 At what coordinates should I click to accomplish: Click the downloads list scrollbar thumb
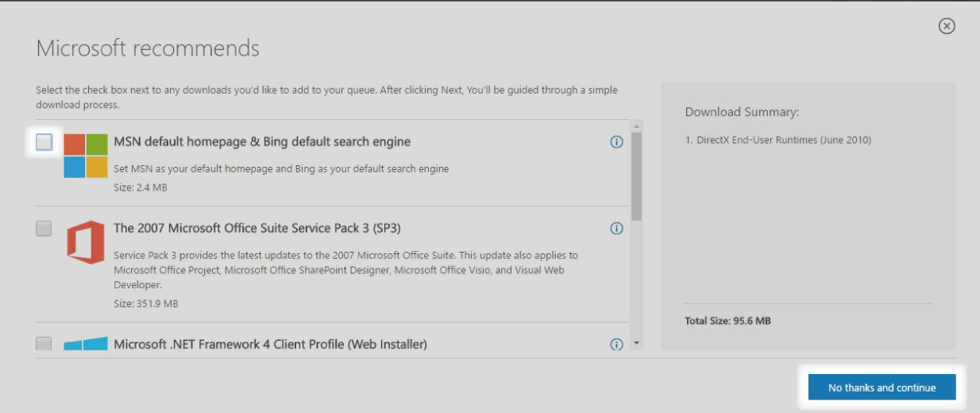[636, 176]
